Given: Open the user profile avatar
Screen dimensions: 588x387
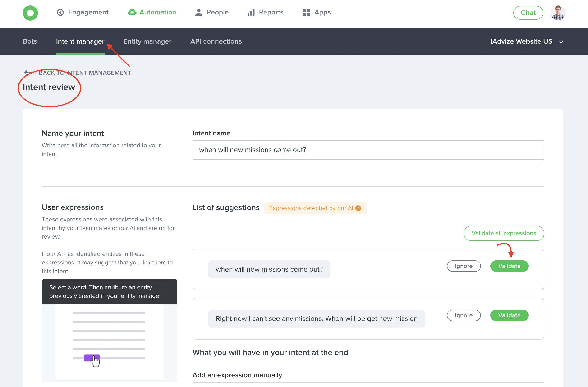Looking at the screenshot, I should (558, 13).
